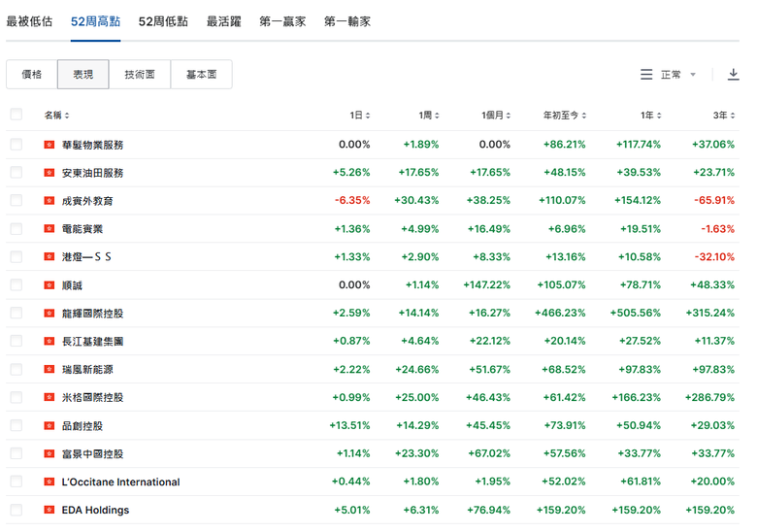Check the box for 瑞風新能源
The image size is (757, 532).
coord(16,369)
